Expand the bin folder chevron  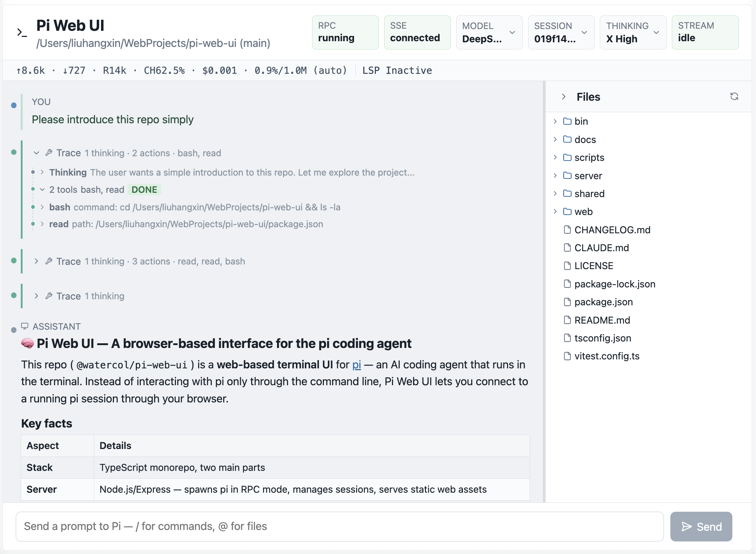(555, 121)
